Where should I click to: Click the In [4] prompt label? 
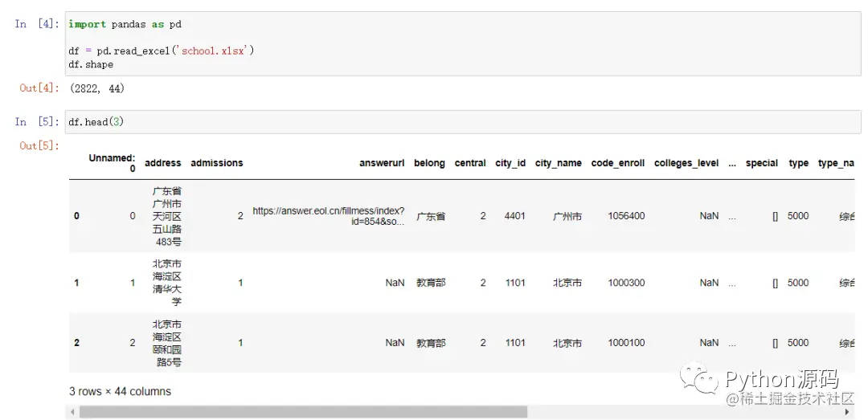37,24
